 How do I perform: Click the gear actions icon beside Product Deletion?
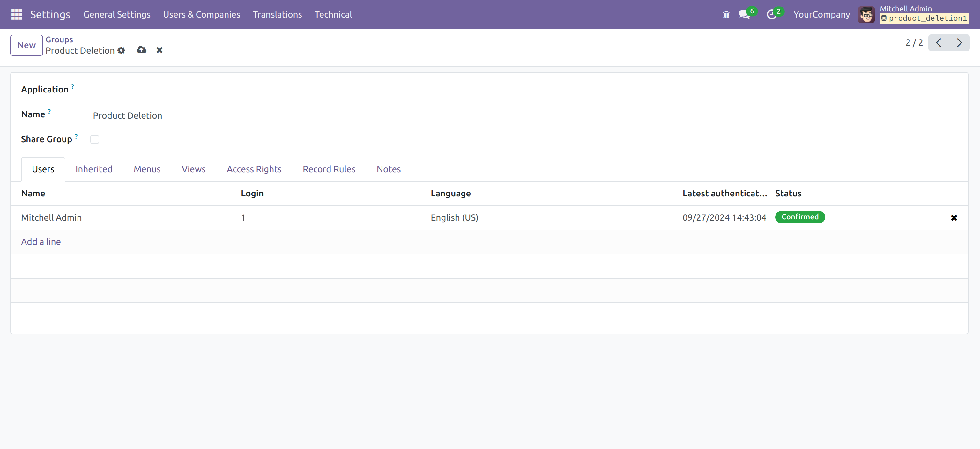point(121,51)
